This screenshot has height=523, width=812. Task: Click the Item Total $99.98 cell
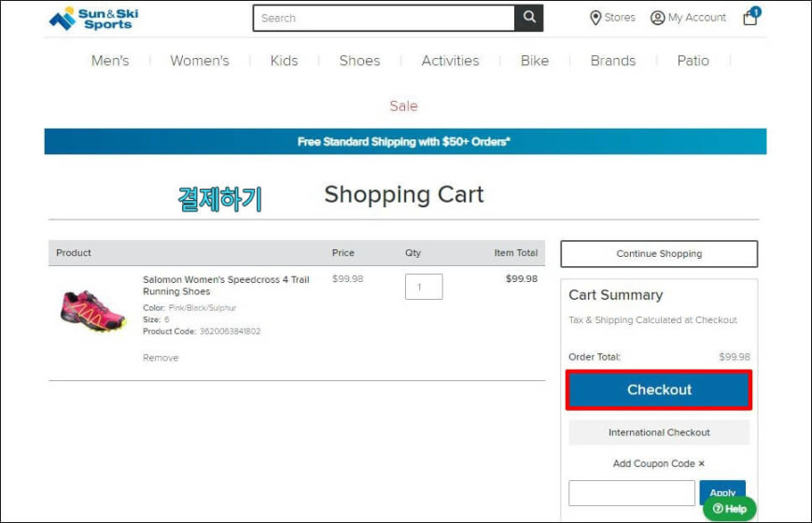(x=522, y=279)
